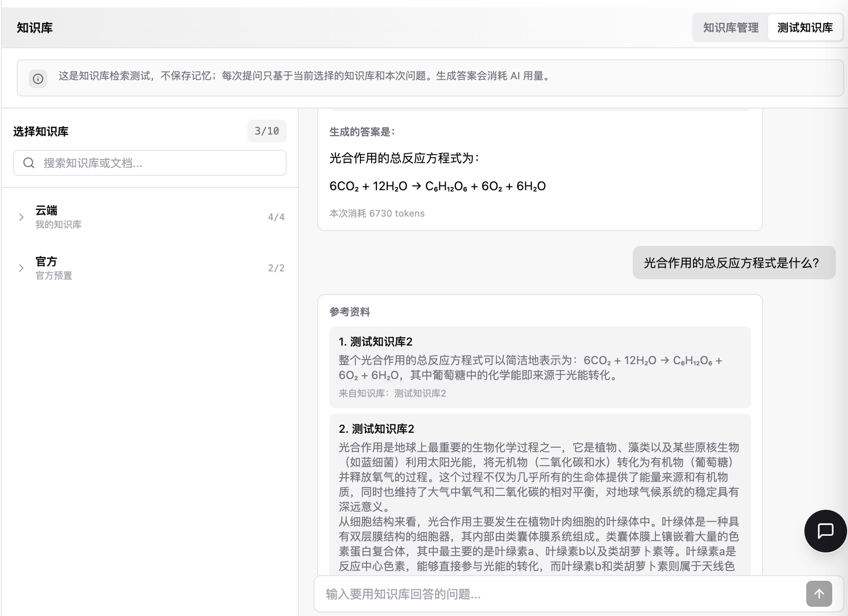Click the info icon in the notice banner

pos(38,79)
